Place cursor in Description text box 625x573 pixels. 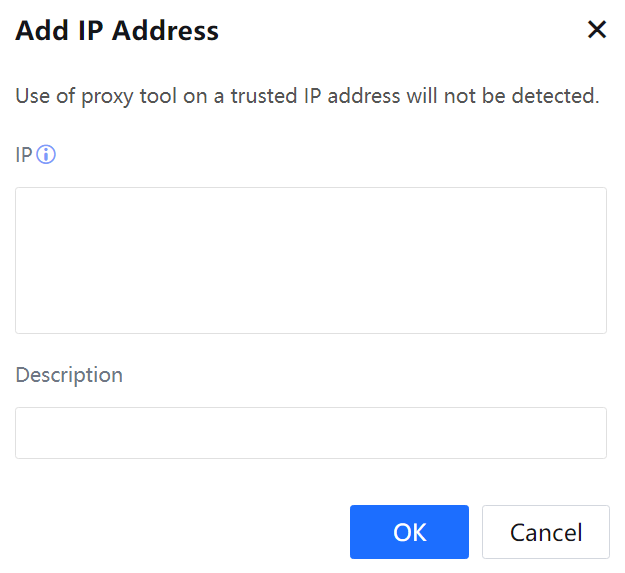[x=310, y=433]
